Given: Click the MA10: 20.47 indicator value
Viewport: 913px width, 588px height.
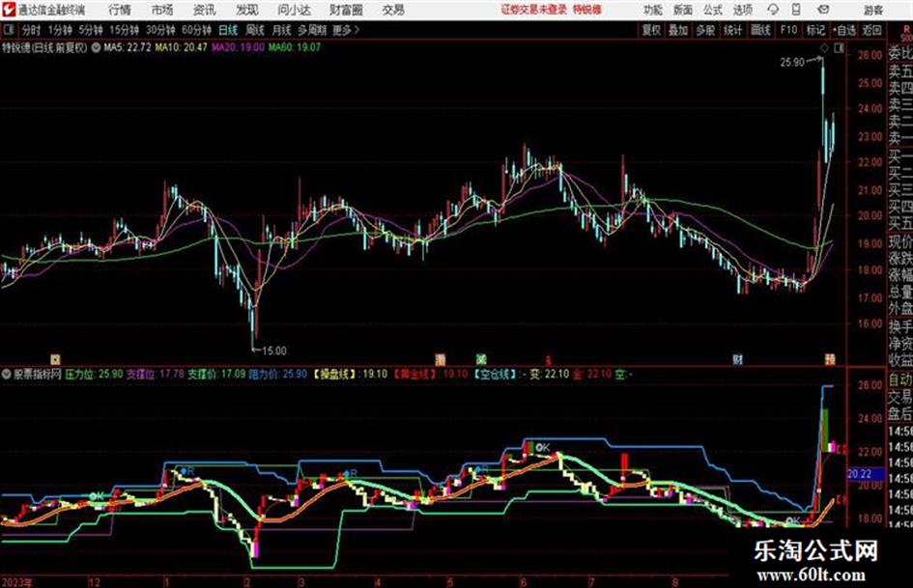Looking at the screenshot, I should coord(181,47).
